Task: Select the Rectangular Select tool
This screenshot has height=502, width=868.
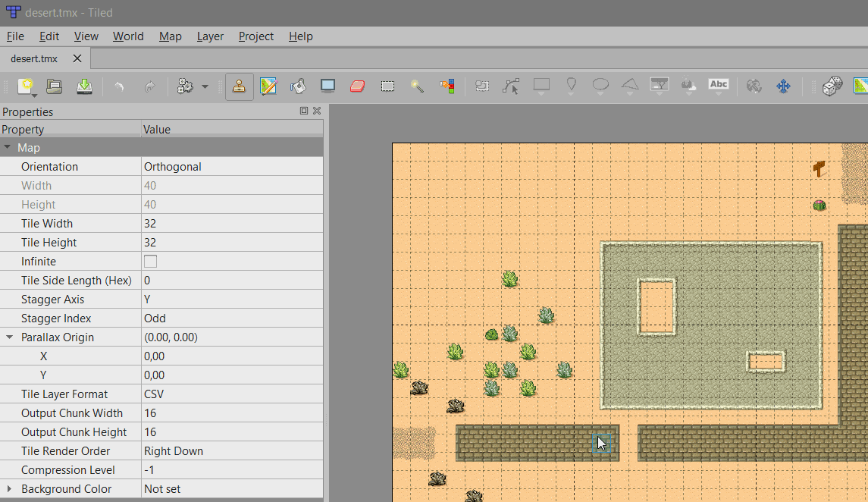Action: pyautogui.click(x=387, y=86)
